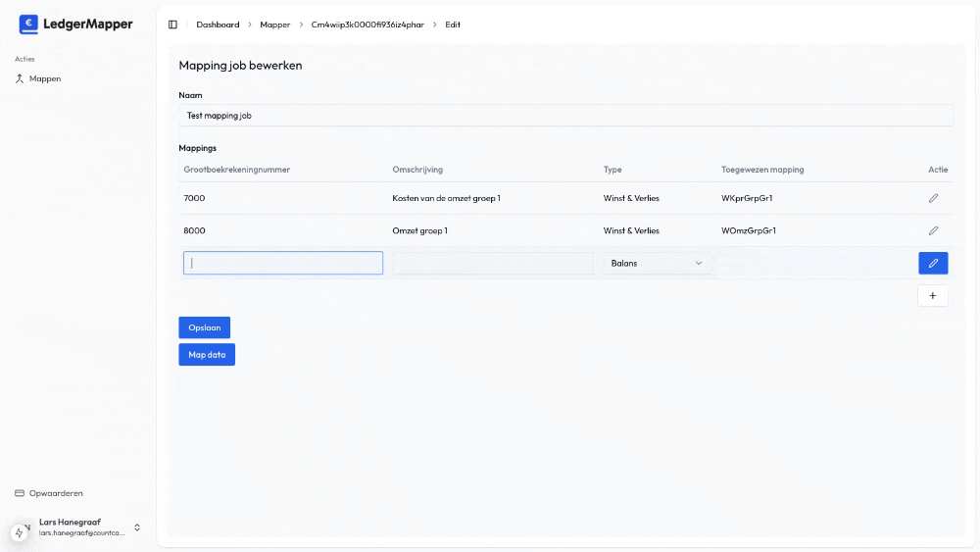Click the LedgerMapper euro logo icon

pyautogui.click(x=28, y=24)
